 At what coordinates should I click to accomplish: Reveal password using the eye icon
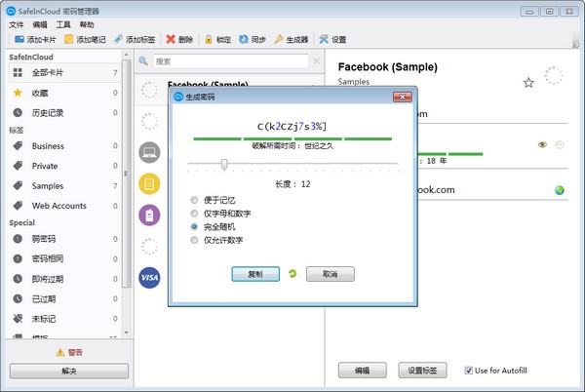tap(542, 144)
